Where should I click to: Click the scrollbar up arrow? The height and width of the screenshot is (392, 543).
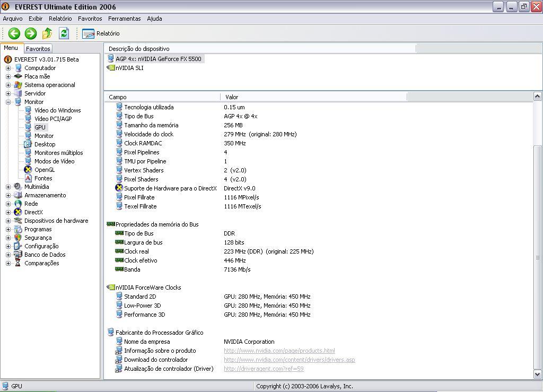[537, 97]
